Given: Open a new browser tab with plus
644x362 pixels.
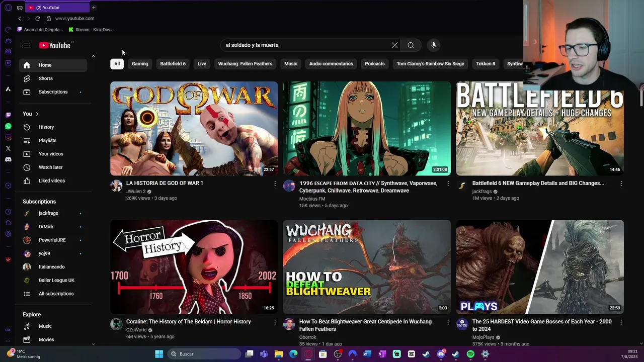Looking at the screenshot, I should pyautogui.click(x=93, y=8).
